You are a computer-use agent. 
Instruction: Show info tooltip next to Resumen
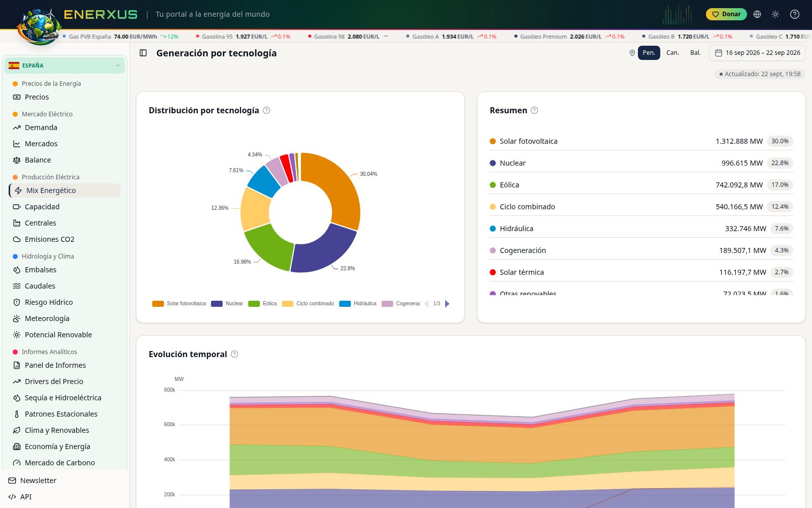pyautogui.click(x=534, y=110)
